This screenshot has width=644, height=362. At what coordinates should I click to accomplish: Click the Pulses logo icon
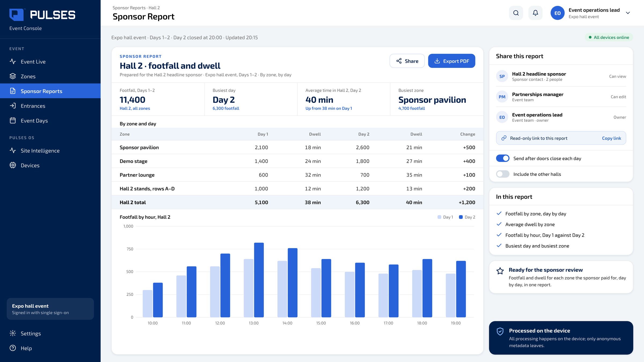pyautogui.click(x=16, y=15)
